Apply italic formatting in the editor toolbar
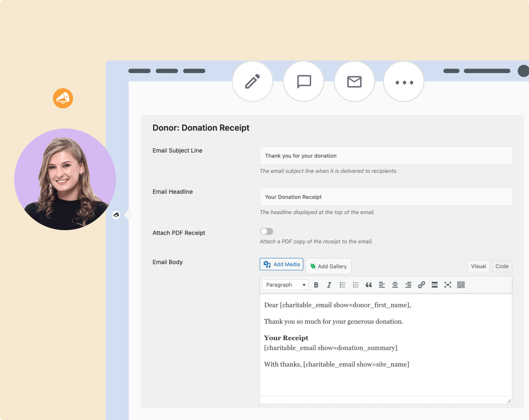529x420 pixels. tap(329, 285)
